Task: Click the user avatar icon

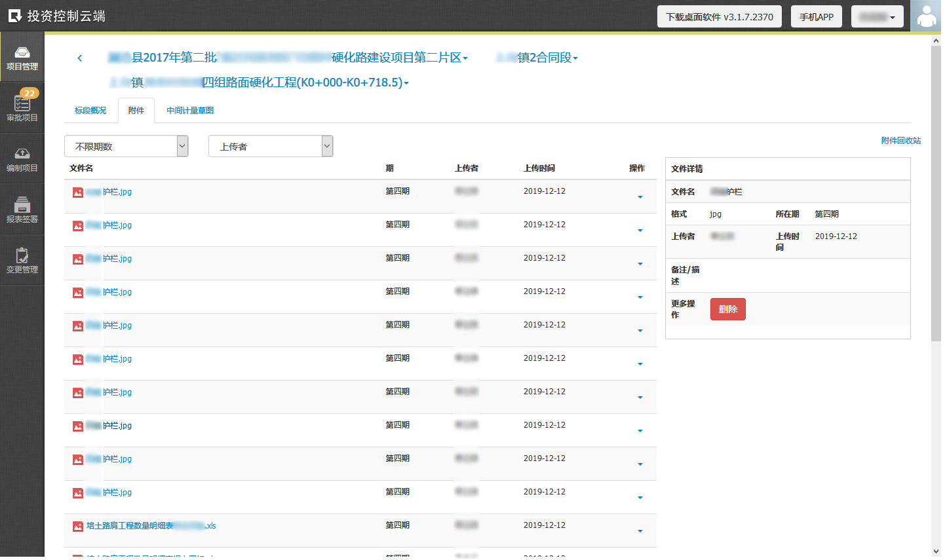Action: tap(926, 16)
